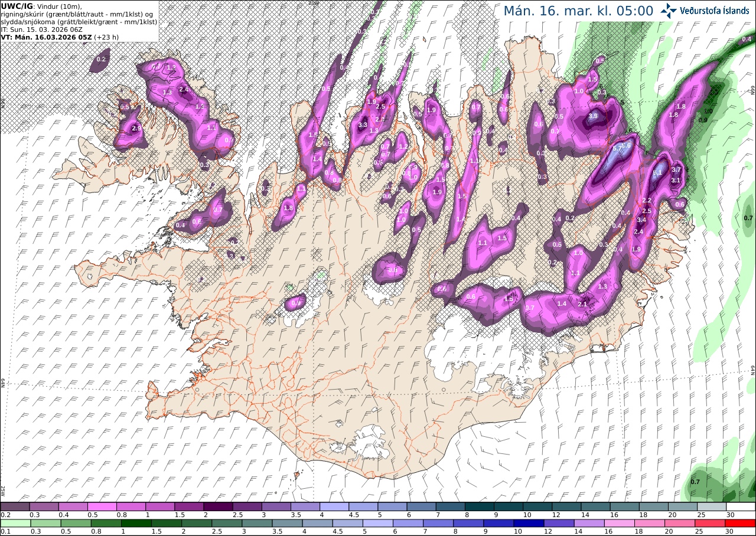Click the black 10 rainfall value offshore northeast
This screenshot has height=536, width=756.
point(709,111)
